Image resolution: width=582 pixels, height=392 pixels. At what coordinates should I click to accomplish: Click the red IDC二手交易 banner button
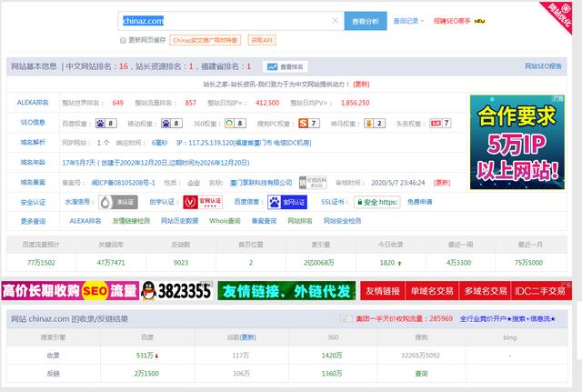point(541,291)
